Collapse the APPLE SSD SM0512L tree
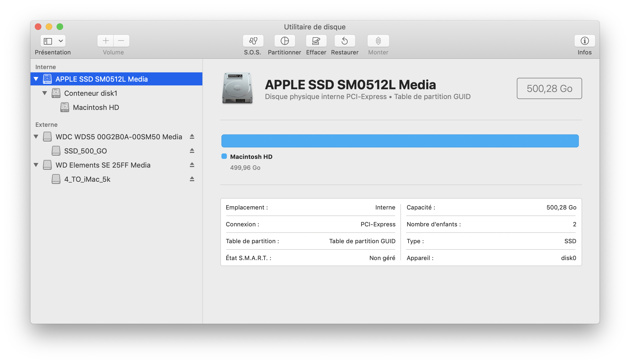Image resolution: width=630 pixels, height=364 pixels. click(36, 79)
